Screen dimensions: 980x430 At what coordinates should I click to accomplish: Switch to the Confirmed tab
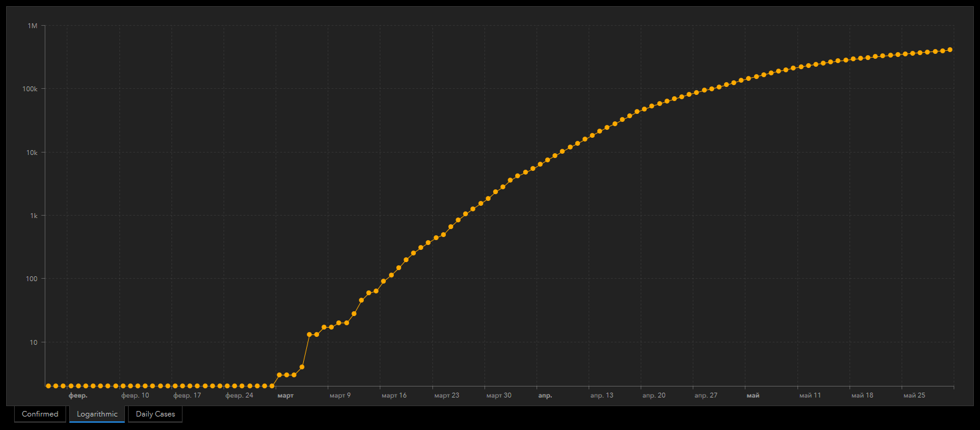40,414
